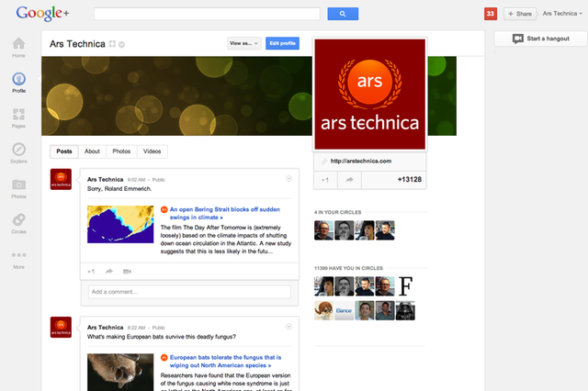Screen dimensions: 588x391
Task: Open the Explore compass icon
Action: coord(18,150)
